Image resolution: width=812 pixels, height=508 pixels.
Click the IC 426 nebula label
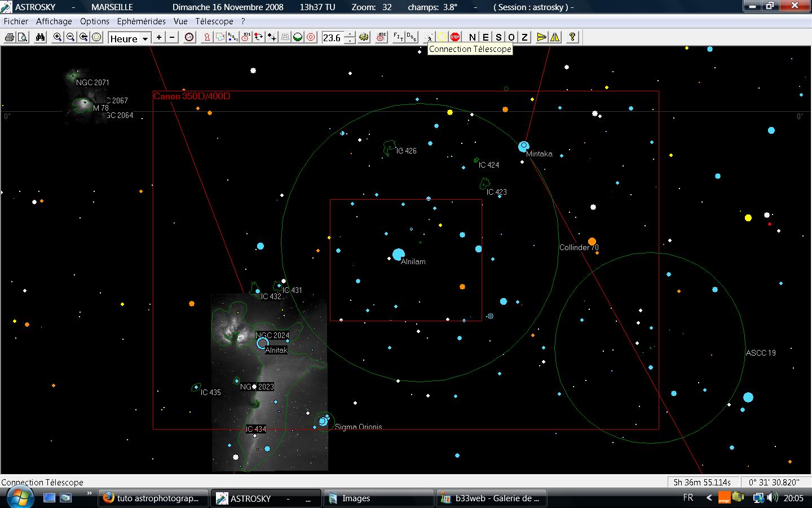pos(407,151)
